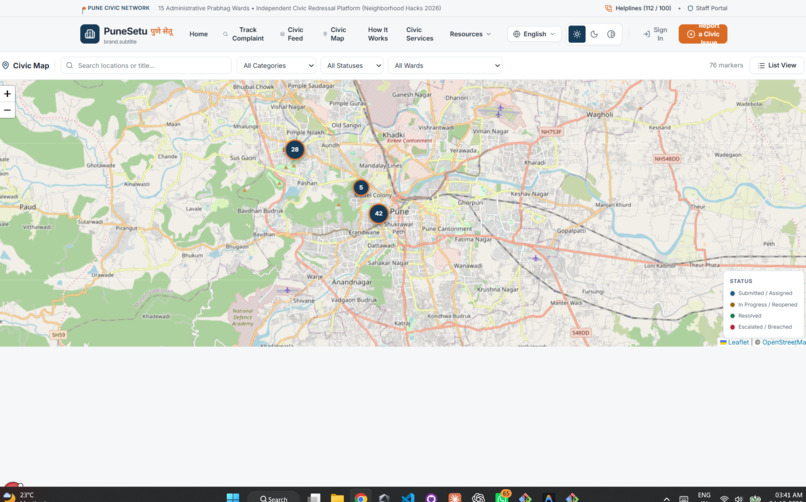Click the OpenStreetMap attribution link
806x502 pixels.
tap(783, 342)
